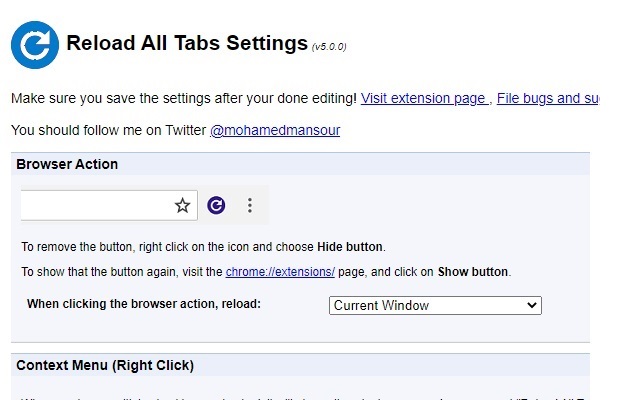Viewport: 640px width, 400px height.
Task: Click the bold Show button text
Action: coord(474,271)
